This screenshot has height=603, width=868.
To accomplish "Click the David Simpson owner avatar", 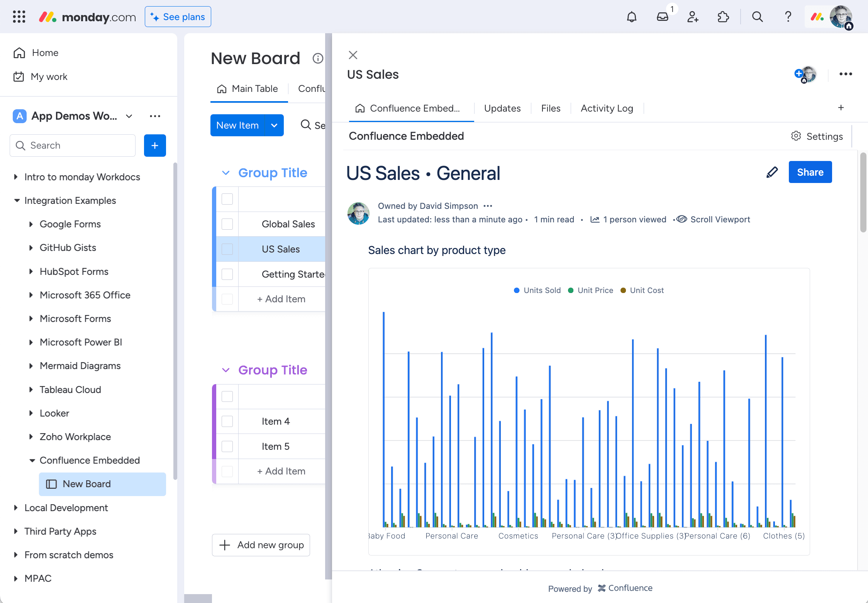I will point(358,213).
